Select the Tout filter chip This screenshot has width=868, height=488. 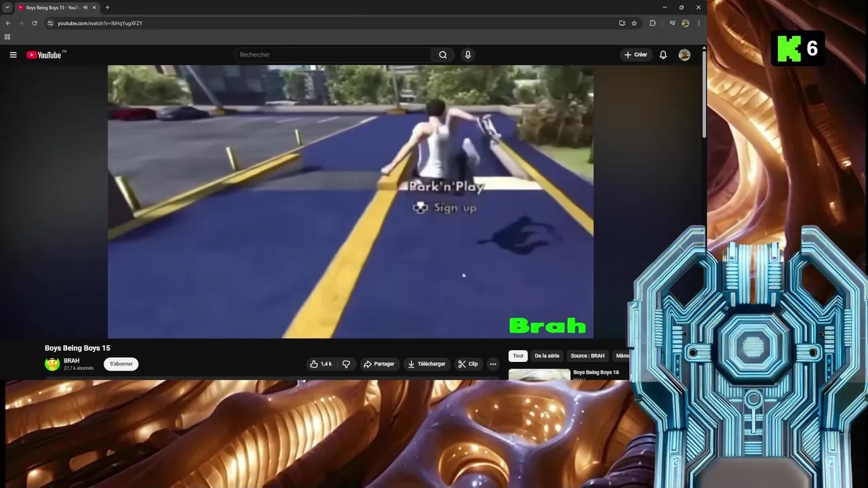pyautogui.click(x=518, y=356)
